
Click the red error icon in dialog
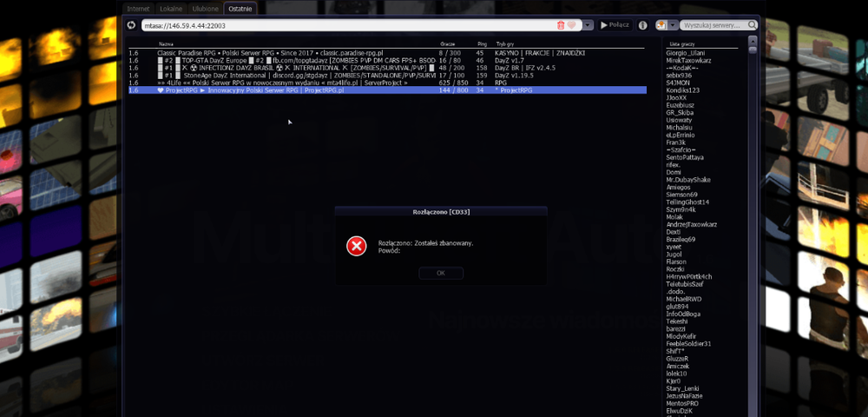(357, 246)
